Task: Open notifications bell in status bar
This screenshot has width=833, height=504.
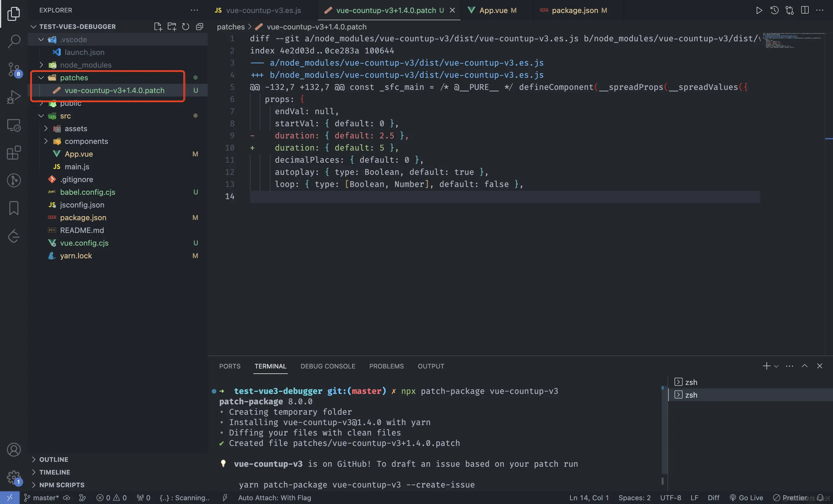Action: [820, 498]
